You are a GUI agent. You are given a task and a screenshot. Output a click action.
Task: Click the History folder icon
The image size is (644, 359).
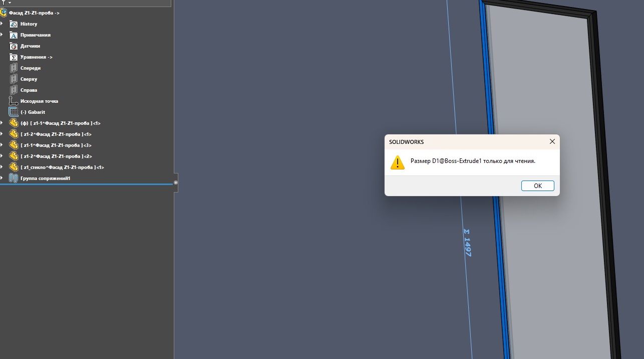tap(14, 24)
